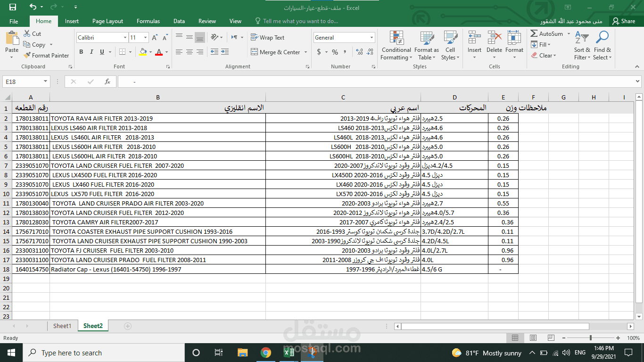
Task: Click AutoSum
Action: 547,34
